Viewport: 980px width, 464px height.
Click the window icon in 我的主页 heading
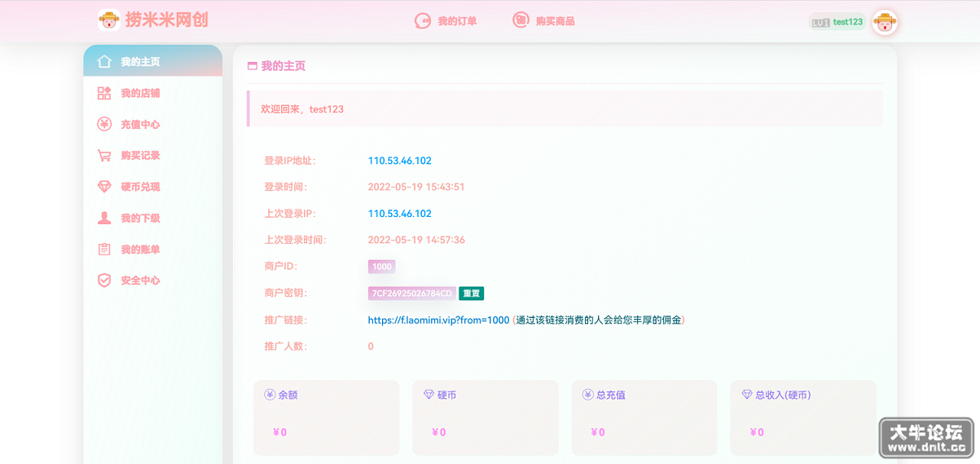click(x=253, y=66)
